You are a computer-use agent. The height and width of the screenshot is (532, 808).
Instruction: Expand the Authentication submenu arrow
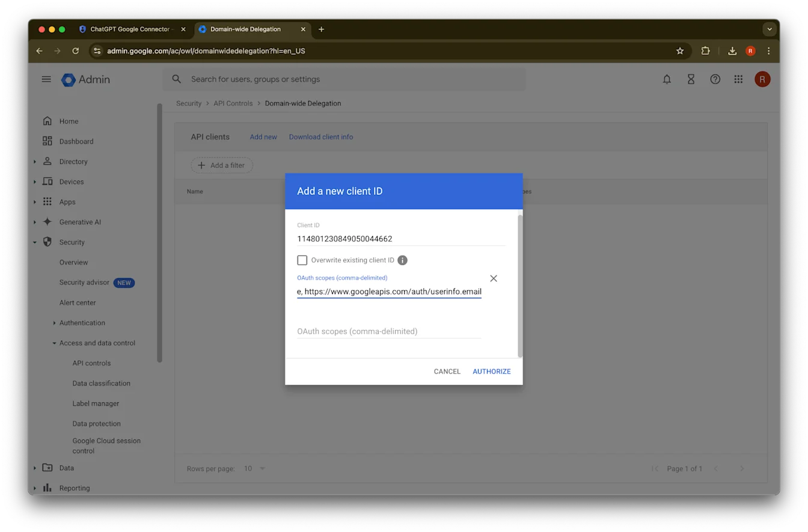point(54,323)
